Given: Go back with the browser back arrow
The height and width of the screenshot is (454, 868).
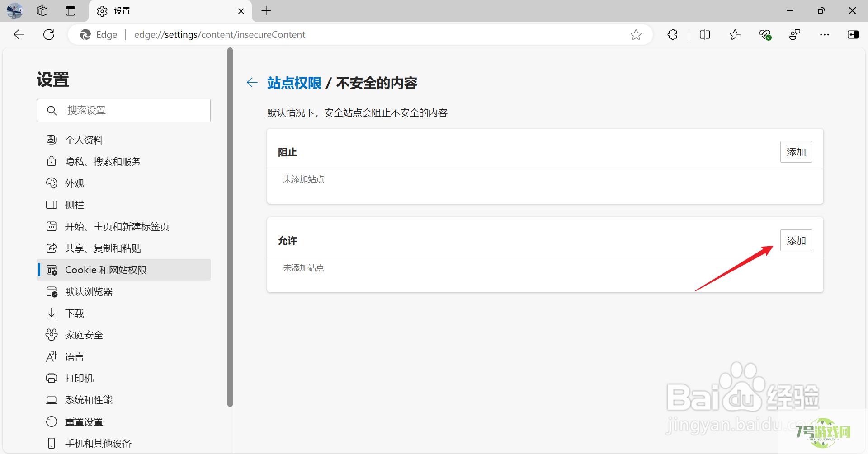Looking at the screenshot, I should pyautogui.click(x=19, y=35).
